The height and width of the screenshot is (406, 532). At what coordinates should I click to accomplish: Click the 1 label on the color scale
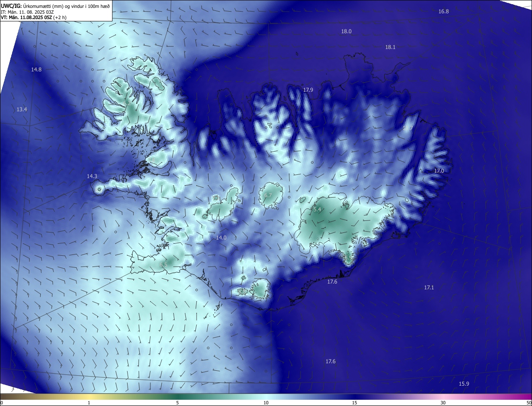point(89,403)
